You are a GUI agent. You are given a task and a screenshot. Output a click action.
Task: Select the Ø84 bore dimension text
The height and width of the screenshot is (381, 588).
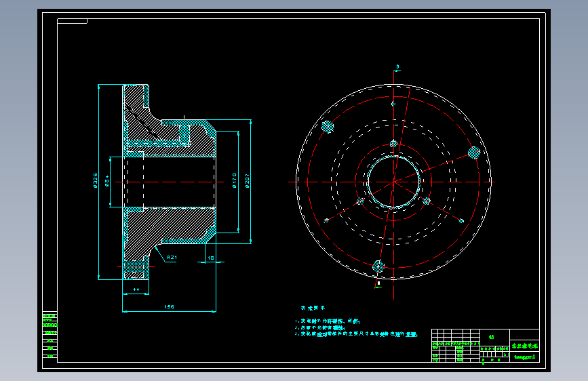[107, 181]
